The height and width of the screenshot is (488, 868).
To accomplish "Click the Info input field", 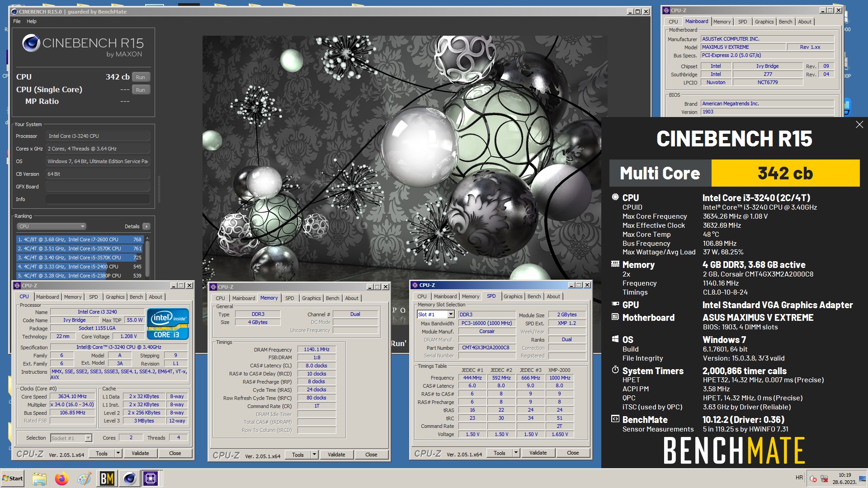I will [98, 199].
